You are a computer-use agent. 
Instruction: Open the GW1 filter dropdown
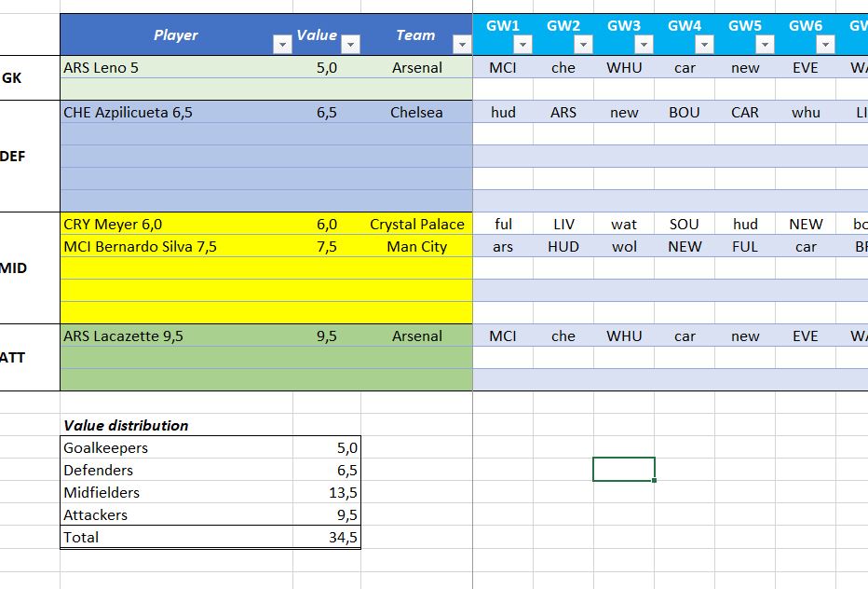tap(522, 44)
